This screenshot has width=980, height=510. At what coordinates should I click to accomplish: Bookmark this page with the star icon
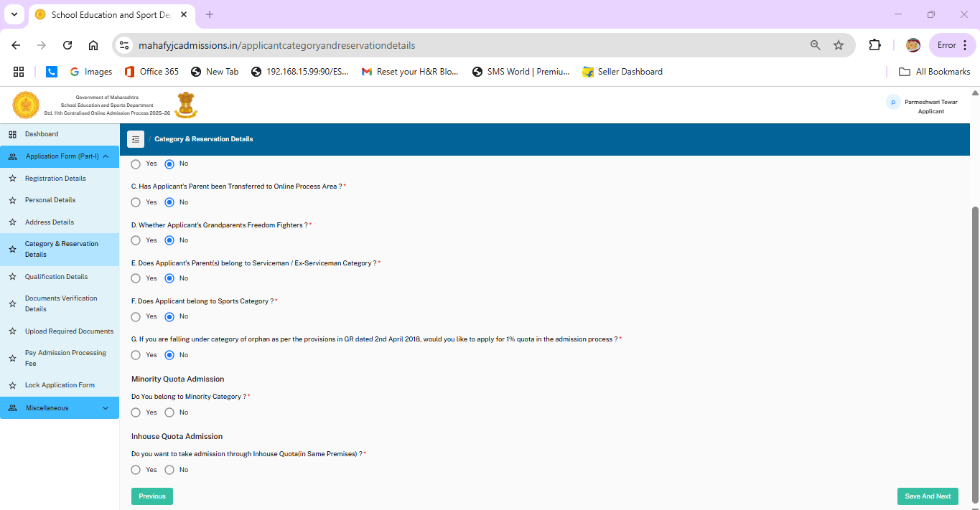[839, 45]
